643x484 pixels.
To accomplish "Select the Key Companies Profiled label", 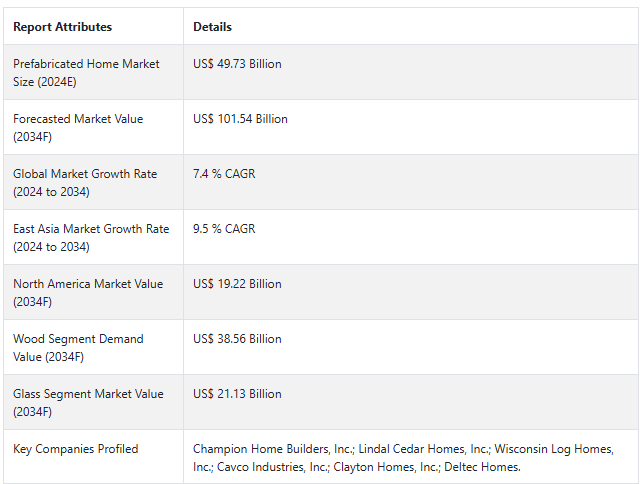I will tap(75, 449).
